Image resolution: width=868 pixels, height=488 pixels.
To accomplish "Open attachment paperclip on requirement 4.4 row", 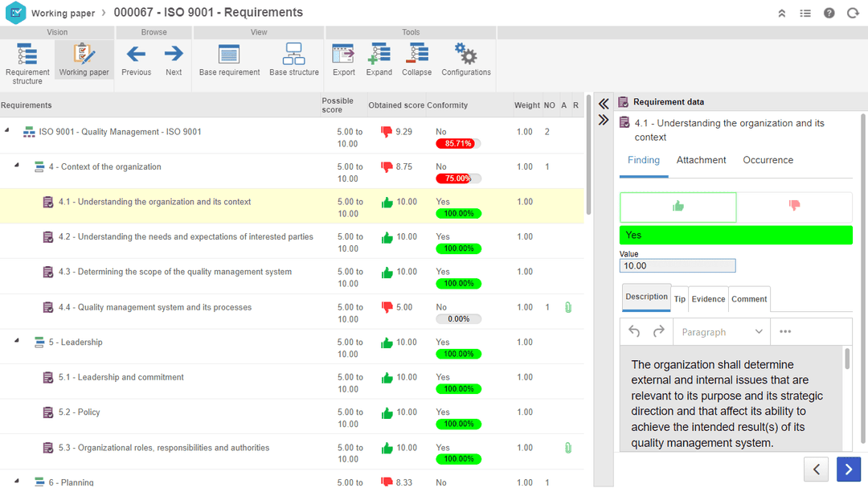I will click(568, 307).
